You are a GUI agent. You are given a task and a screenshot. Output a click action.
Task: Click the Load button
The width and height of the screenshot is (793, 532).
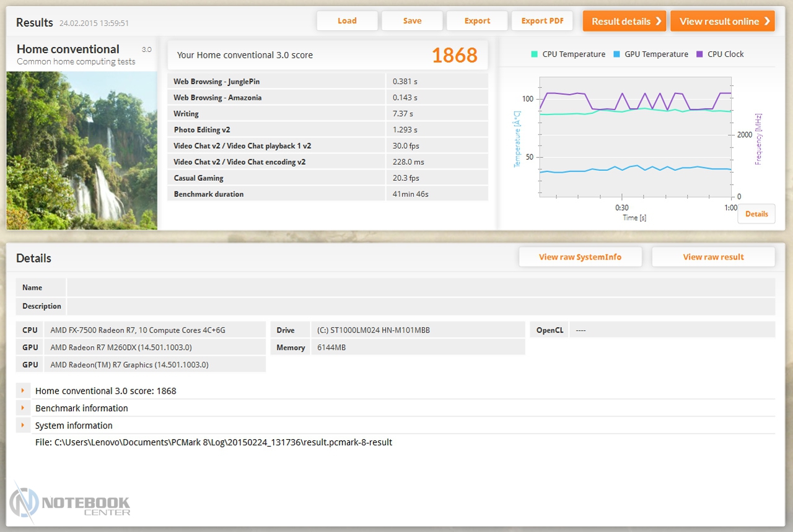point(347,20)
